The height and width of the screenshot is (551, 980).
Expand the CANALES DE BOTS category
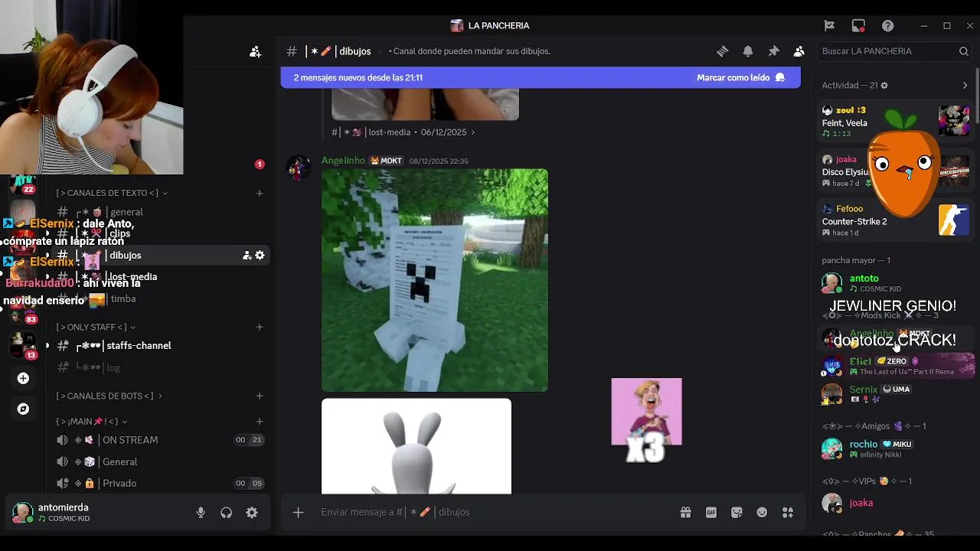109,396
